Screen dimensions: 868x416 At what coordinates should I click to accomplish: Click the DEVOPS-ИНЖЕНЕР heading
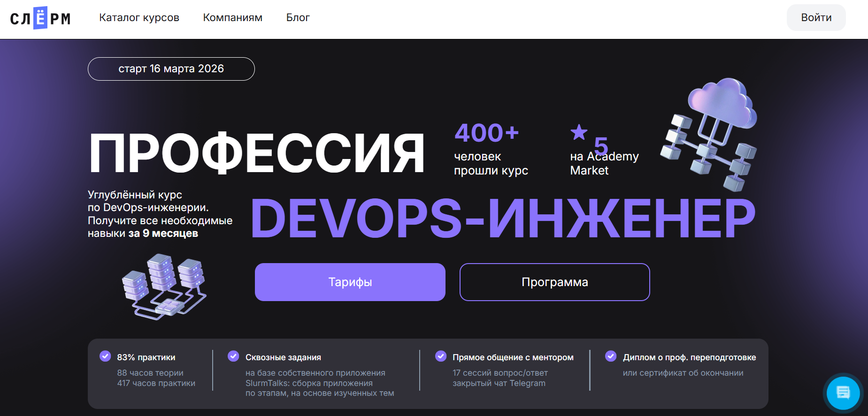[x=503, y=219]
